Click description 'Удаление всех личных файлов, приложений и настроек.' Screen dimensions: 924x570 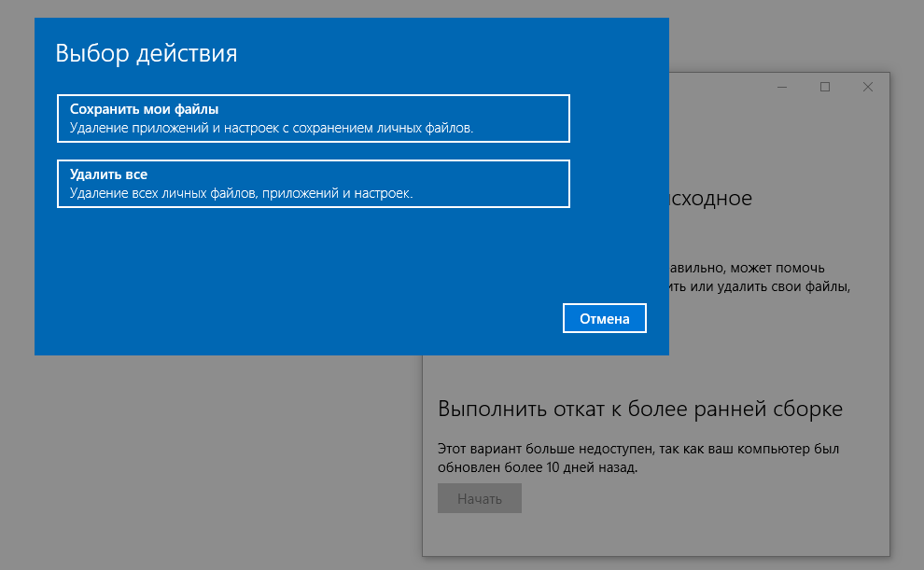(x=242, y=193)
